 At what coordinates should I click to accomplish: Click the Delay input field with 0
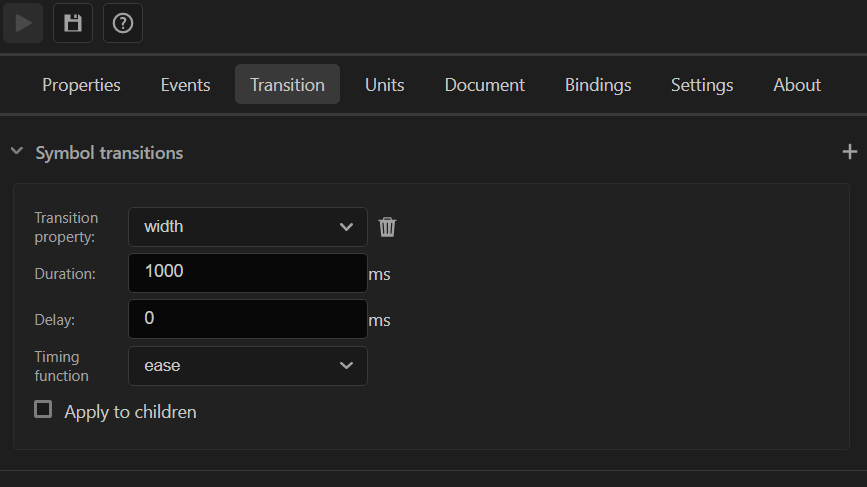tap(248, 319)
